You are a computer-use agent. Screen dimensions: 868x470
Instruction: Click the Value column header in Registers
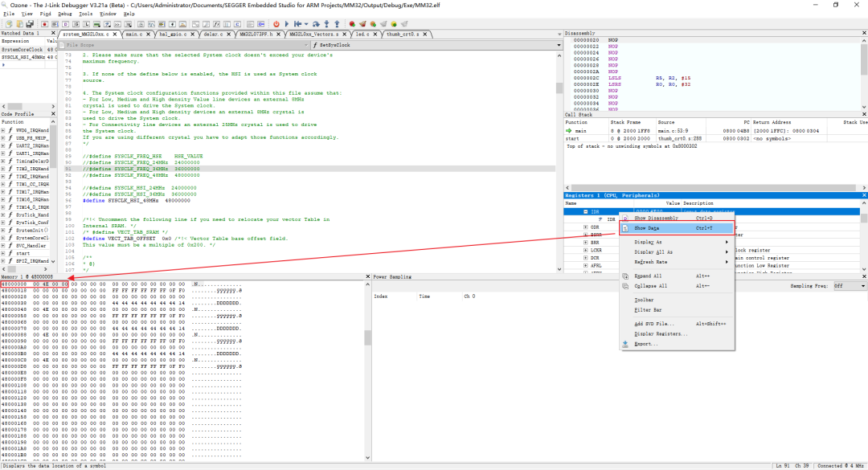pos(673,203)
